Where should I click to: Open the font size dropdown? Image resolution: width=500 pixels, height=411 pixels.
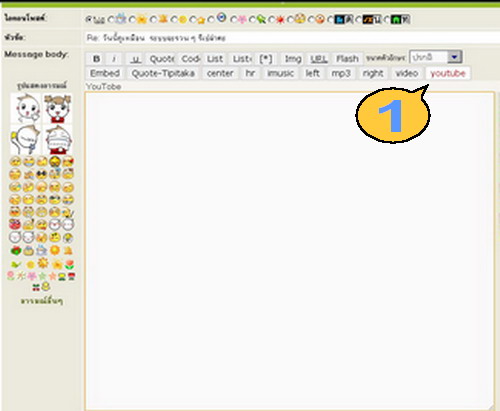click(436, 57)
